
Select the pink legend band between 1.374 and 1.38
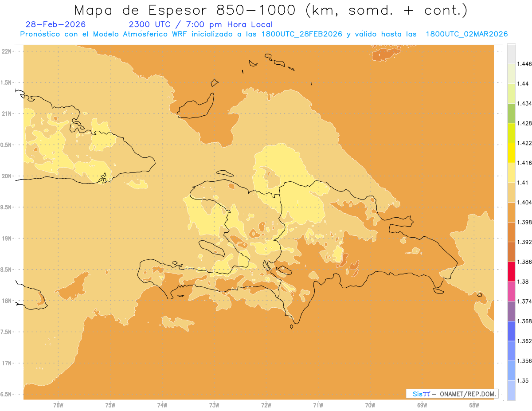click(511, 291)
